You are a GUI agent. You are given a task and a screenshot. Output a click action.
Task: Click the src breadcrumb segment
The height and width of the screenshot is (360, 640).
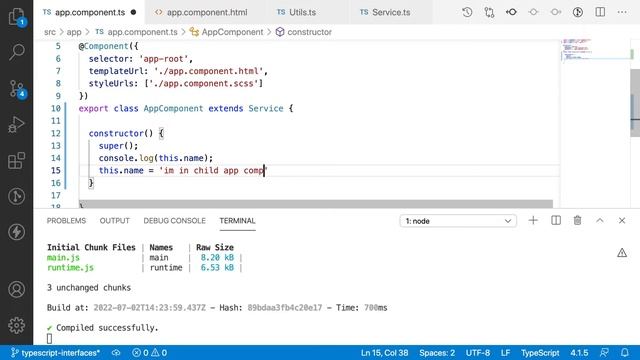click(50, 32)
